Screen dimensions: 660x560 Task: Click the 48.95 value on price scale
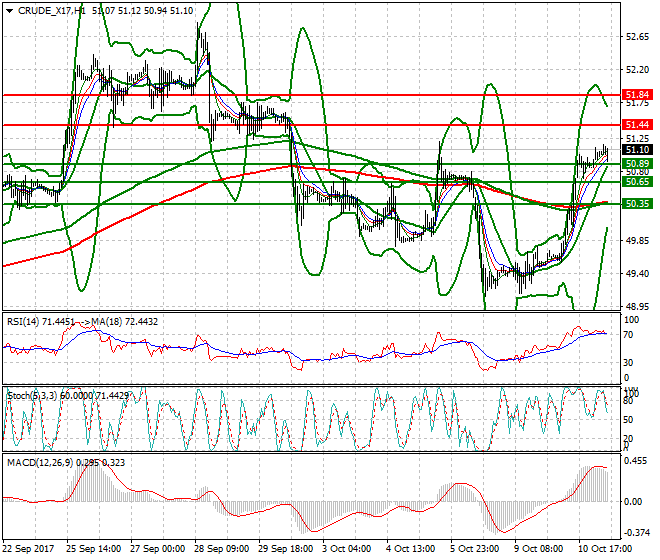[636, 307]
